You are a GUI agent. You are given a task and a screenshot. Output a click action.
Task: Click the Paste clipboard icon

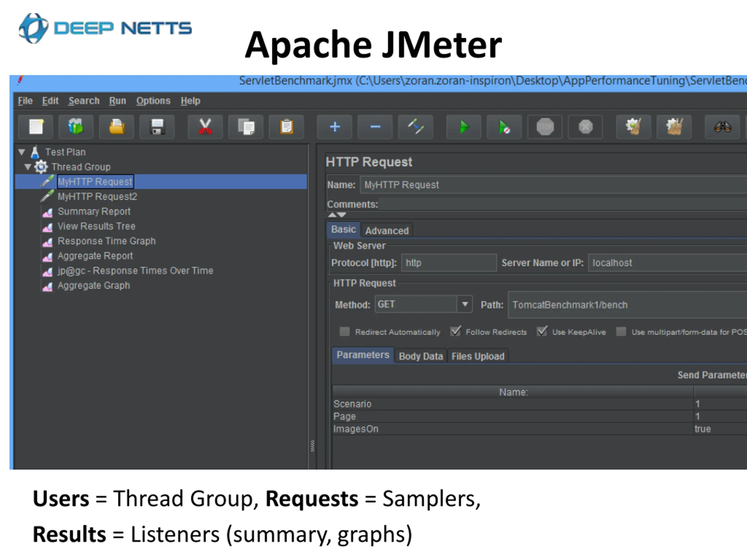tap(286, 127)
